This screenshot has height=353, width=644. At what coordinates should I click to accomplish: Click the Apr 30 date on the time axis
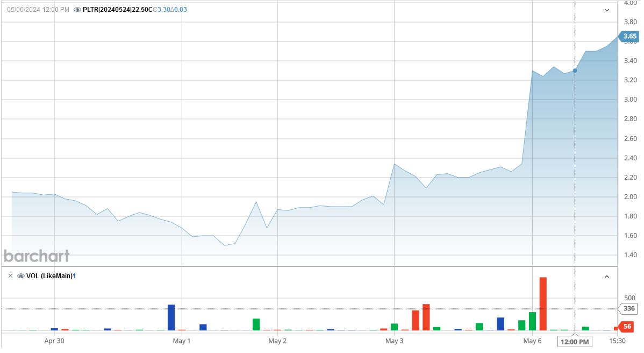coord(54,341)
